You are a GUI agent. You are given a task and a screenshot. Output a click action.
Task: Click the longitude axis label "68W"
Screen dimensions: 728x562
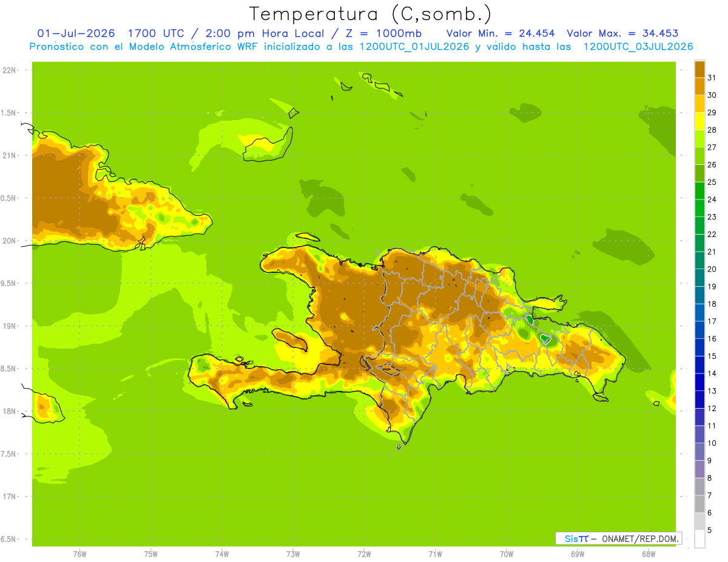click(648, 554)
